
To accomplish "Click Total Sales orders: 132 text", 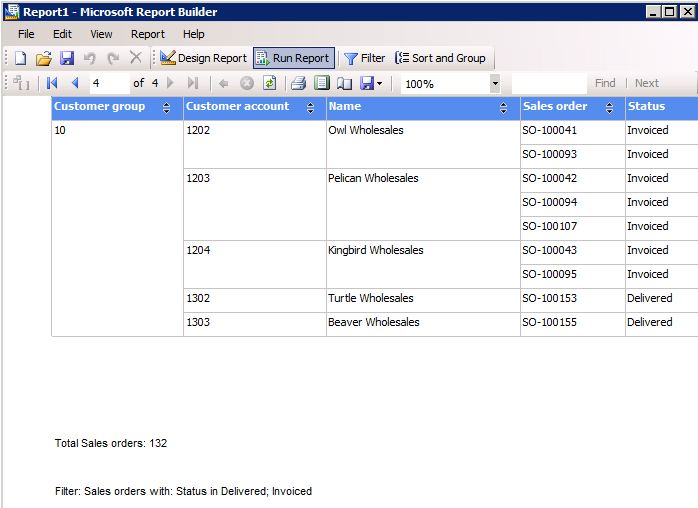I will click(x=111, y=443).
